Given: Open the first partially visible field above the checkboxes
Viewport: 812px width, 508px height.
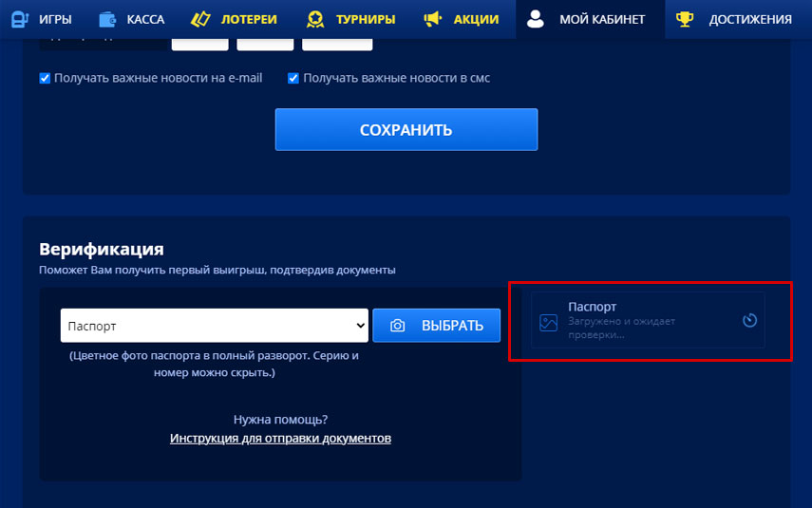Looking at the screenshot, I should coord(199,44).
